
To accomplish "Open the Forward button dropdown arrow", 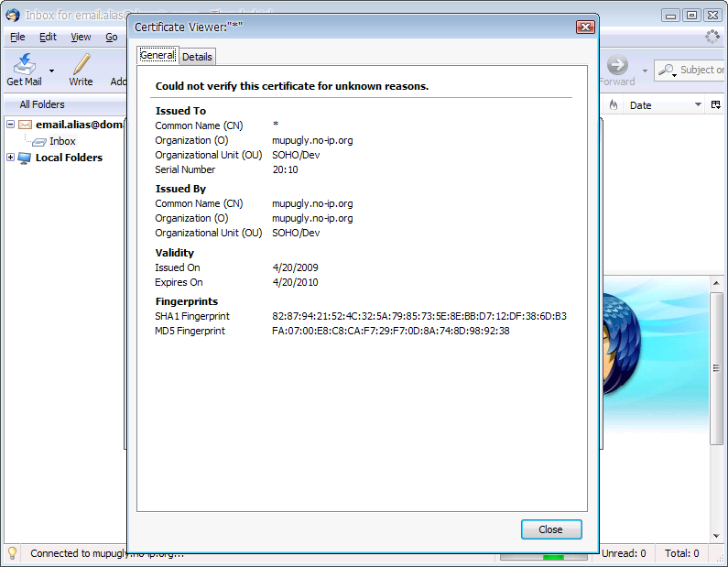I will click(645, 71).
